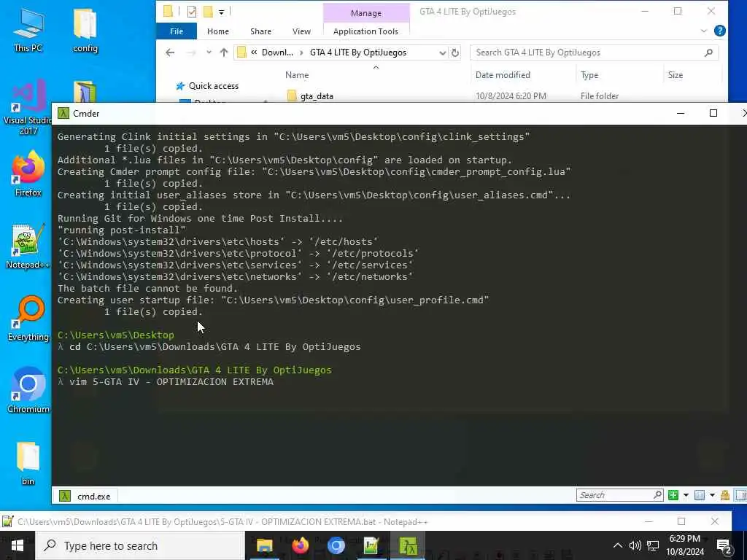This screenshot has height=560, width=747.
Task: Sort by the Type column header
Action: (x=589, y=75)
